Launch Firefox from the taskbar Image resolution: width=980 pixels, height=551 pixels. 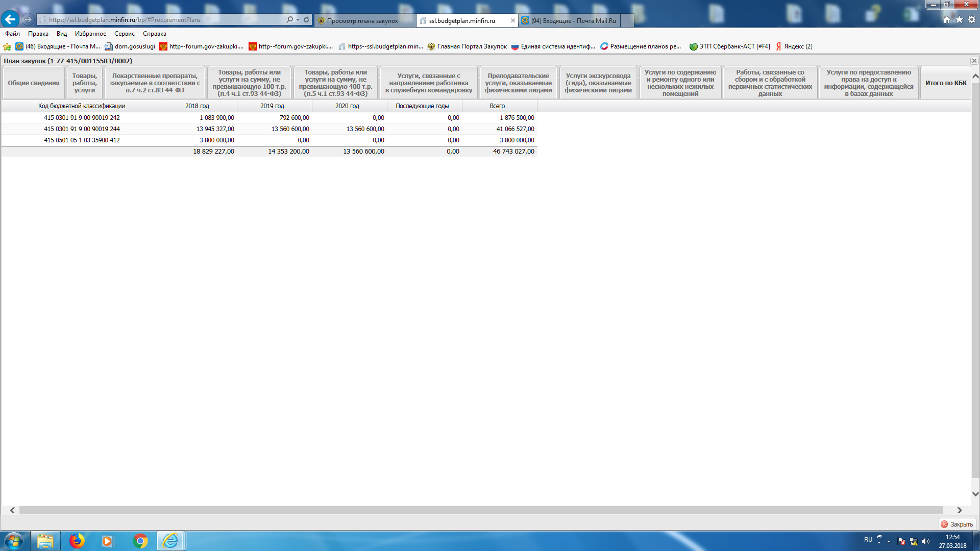[77, 540]
